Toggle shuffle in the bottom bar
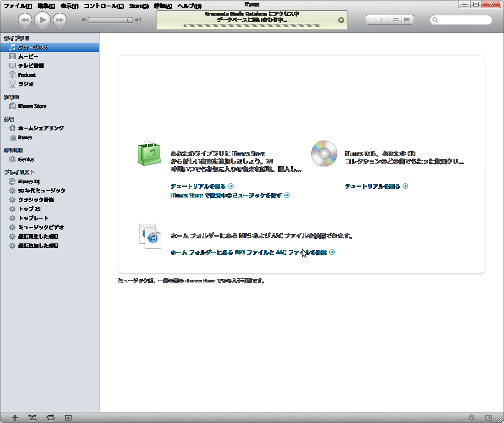 [32, 417]
